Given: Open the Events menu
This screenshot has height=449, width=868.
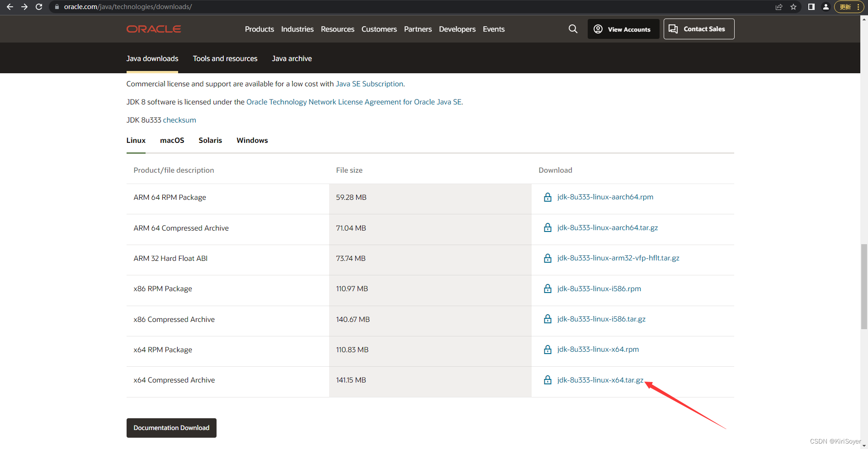Looking at the screenshot, I should 494,29.
